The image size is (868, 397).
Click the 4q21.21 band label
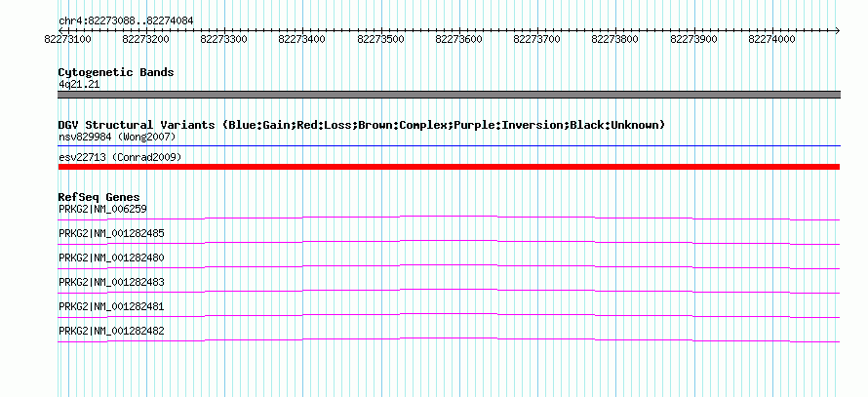(79, 85)
